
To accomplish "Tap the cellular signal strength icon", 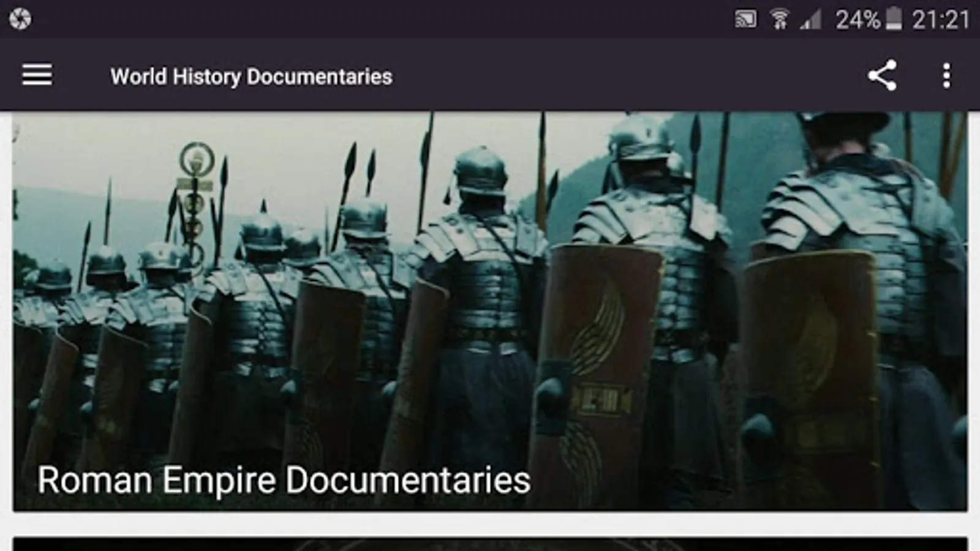I will (811, 20).
